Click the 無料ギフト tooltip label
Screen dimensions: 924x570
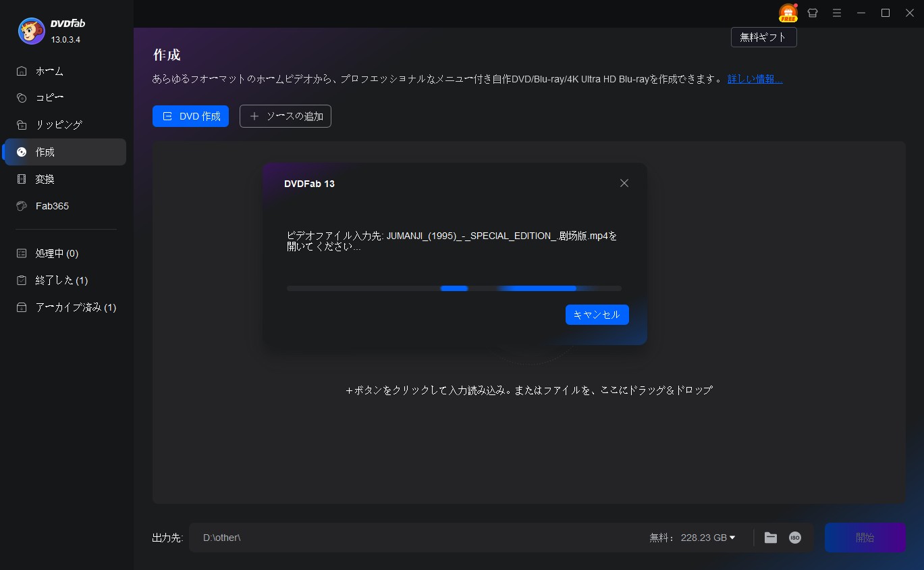pos(763,37)
